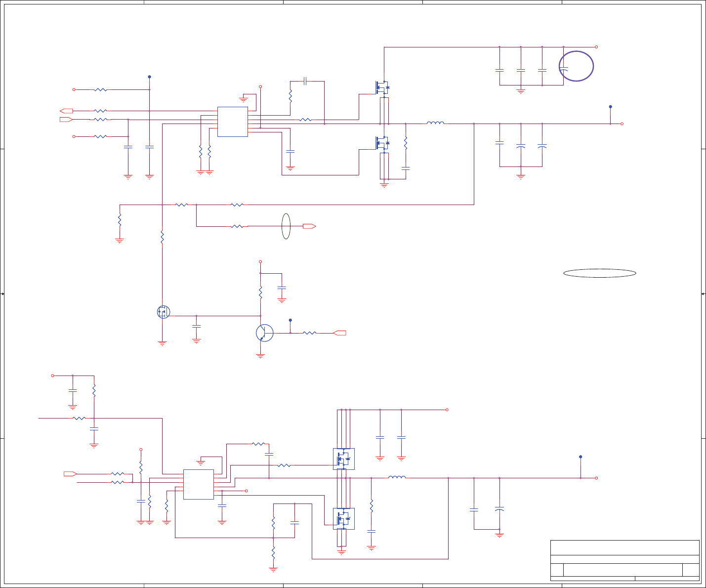Select the left-pointing port at upper left inputs

66,111
